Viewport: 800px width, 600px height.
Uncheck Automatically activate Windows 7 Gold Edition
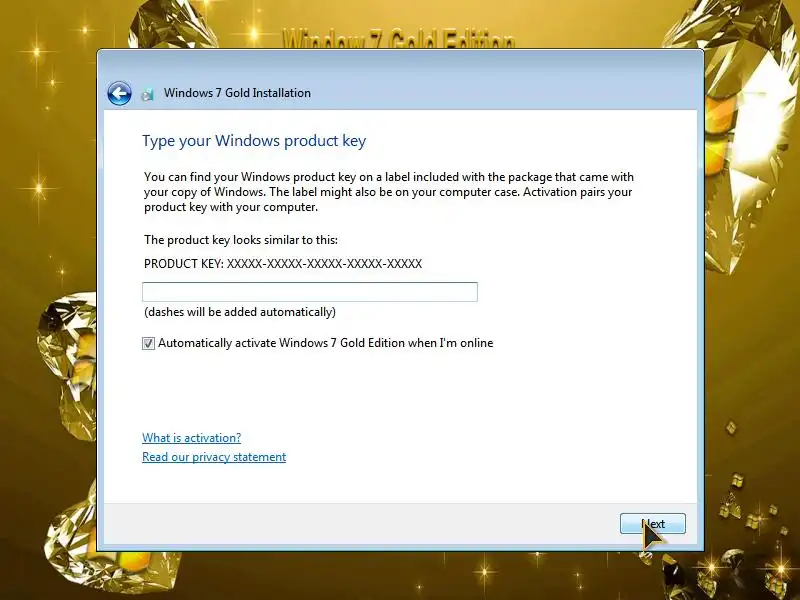coord(148,343)
